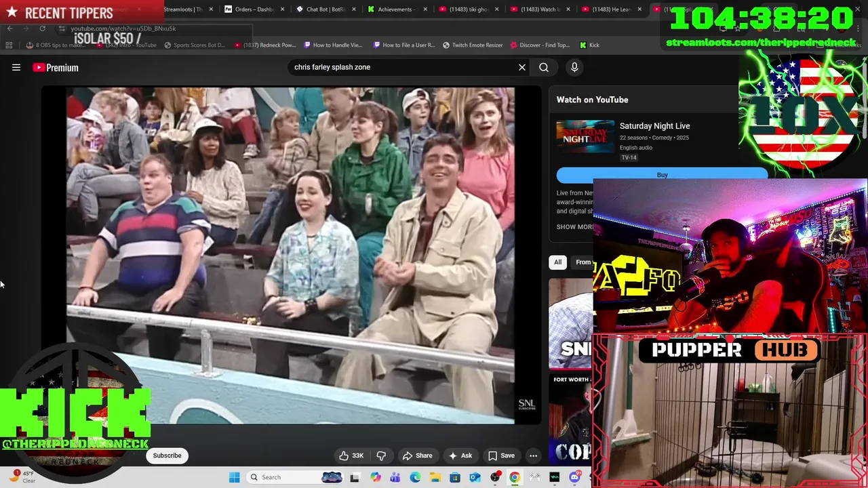Open the Kick bookmark
Image resolution: width=868 pixels, height=488 pixels.
coord(589,45)
